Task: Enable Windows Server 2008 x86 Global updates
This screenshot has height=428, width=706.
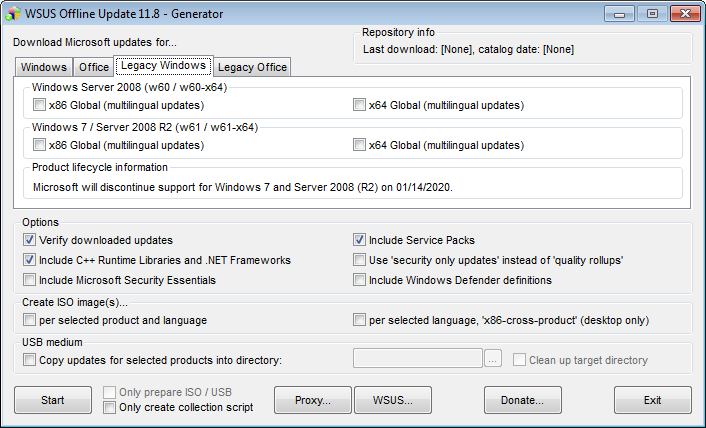Action: coord(39,105)
